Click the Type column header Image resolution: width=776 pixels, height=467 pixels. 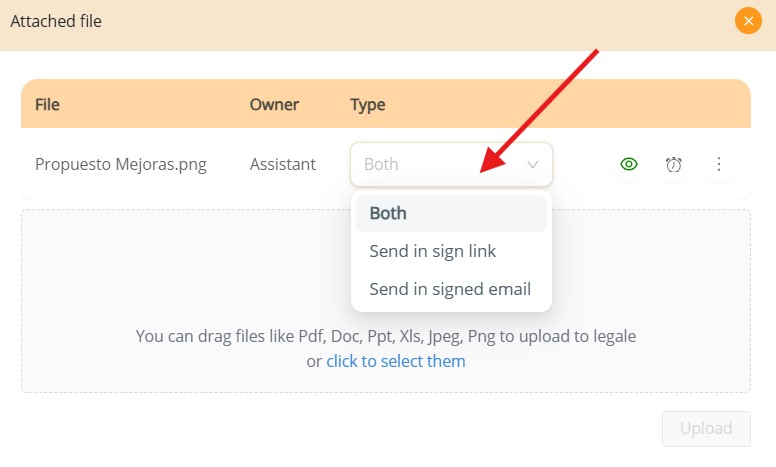click(x=368, y=105)
